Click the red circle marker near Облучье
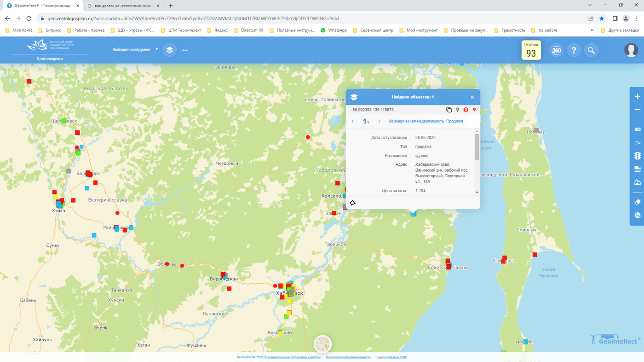This screenshot has height=362, width=644. coord(167,263)
